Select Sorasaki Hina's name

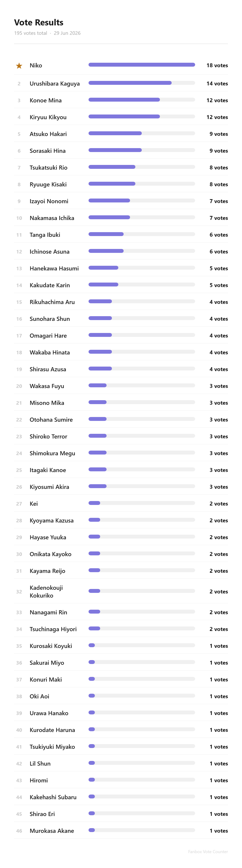pos(47,151)
